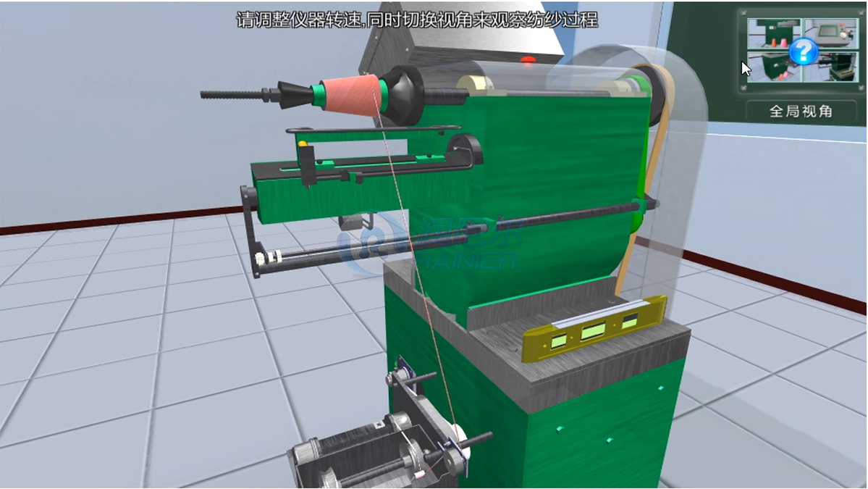Click the blue question mark help icon
This screenshot has width=868, height=489.
coord(803,51)
